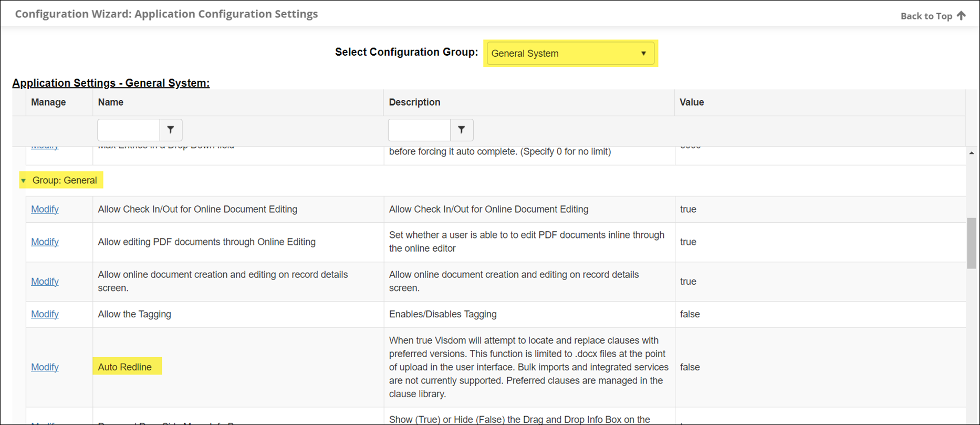Click the Enables/Disables Tagging description cell
This screenshot has height=425, width=980.
coord(529,314)
